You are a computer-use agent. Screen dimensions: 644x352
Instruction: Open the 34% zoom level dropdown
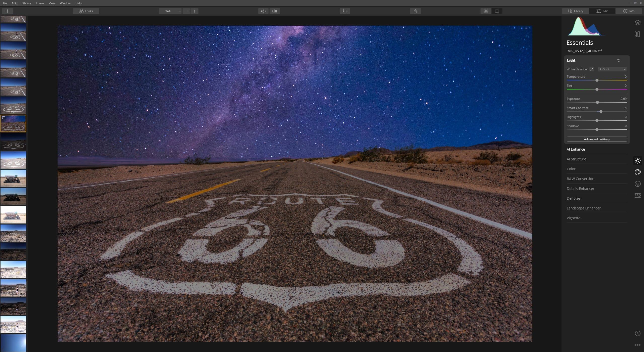pyautogui.click(x=170, y=11)
